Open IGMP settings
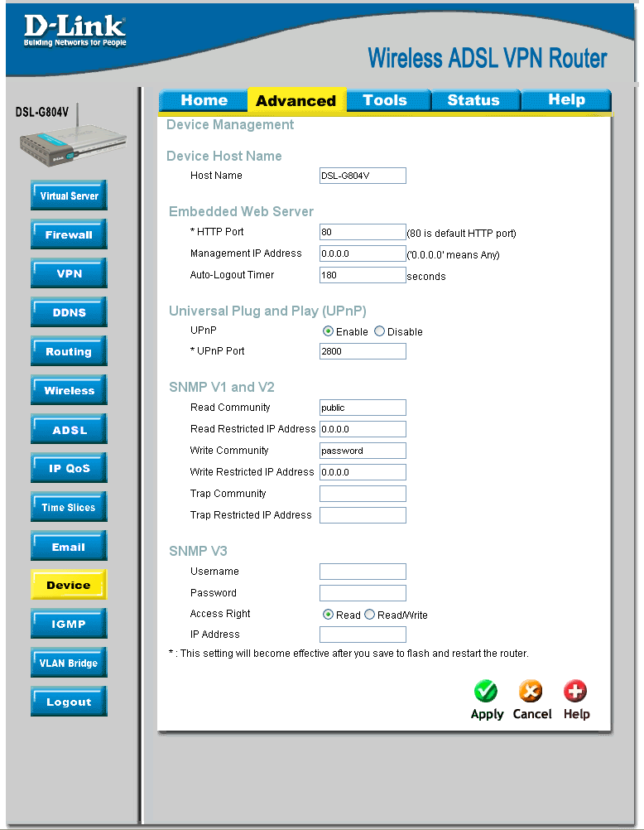The width and height of the screenshot is (644, 830). tap(69, 624)
